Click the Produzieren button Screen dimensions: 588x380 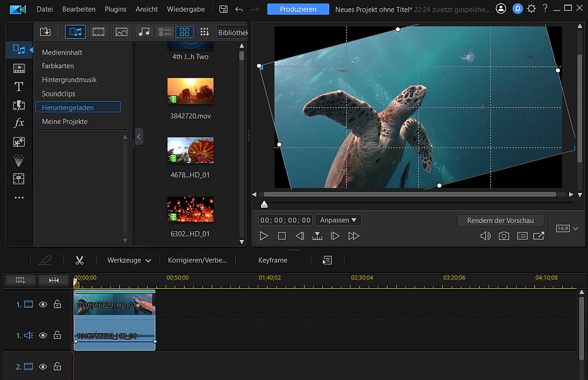[298, 9]
